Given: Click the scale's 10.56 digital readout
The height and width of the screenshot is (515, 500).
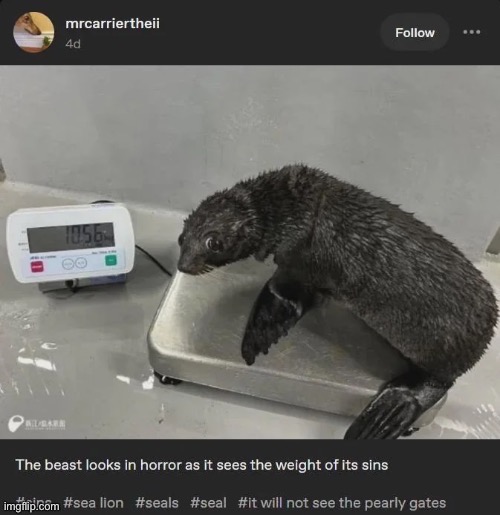Looking at the screenshot, I should point(71,237).
